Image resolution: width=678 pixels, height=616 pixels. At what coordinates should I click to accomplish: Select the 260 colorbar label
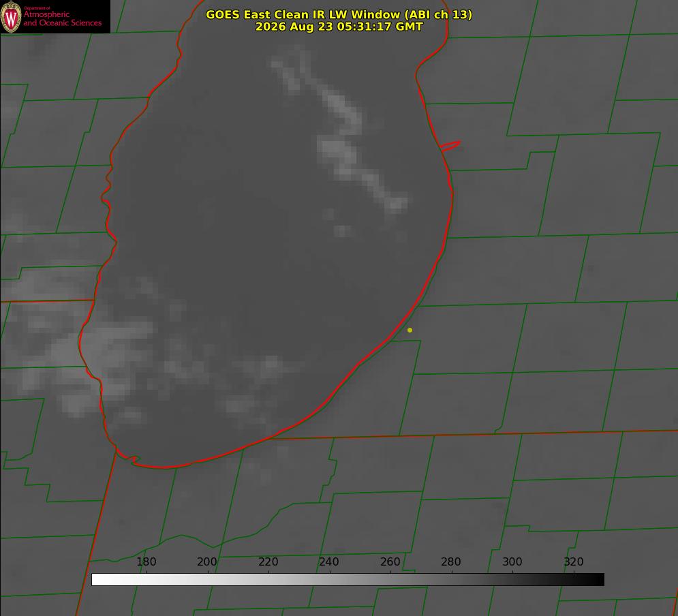point(390,561)
